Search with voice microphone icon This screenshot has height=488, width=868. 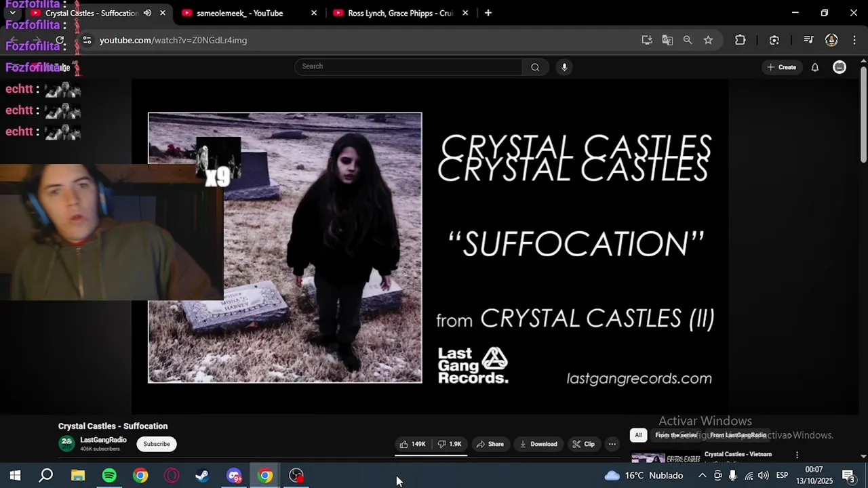point(564,66)
